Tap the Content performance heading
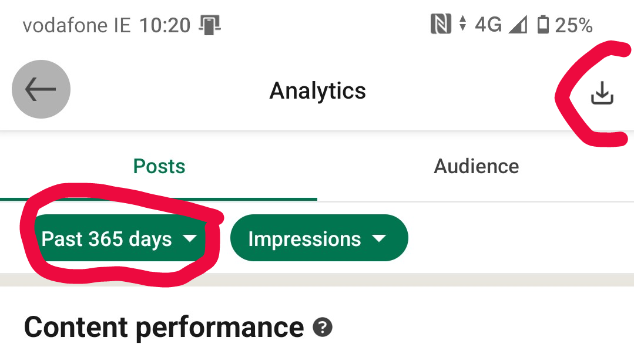Screen dimensions: 634x364 (164, 327)
